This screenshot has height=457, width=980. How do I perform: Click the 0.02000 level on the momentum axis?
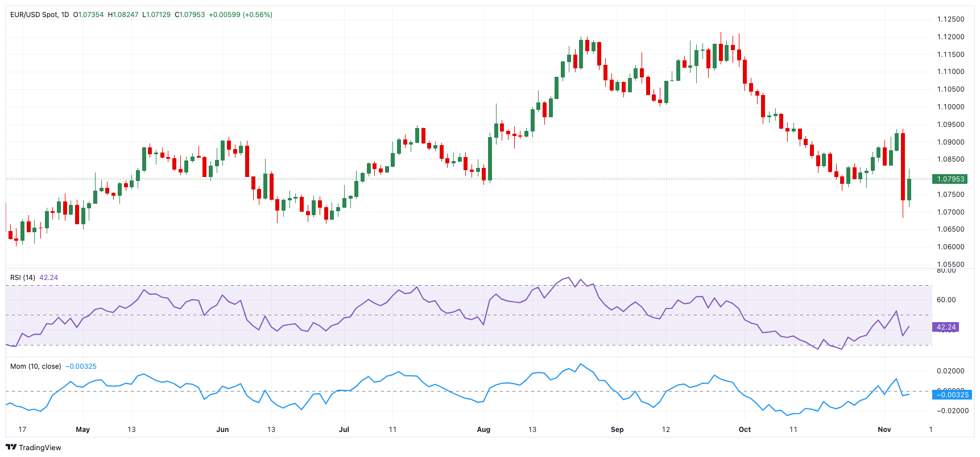(950, 371)
